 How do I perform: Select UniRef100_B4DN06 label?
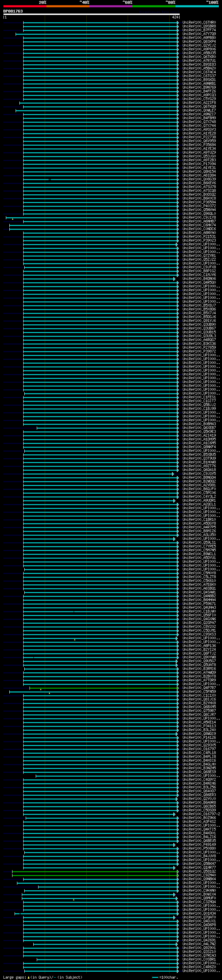click(199, 278)
